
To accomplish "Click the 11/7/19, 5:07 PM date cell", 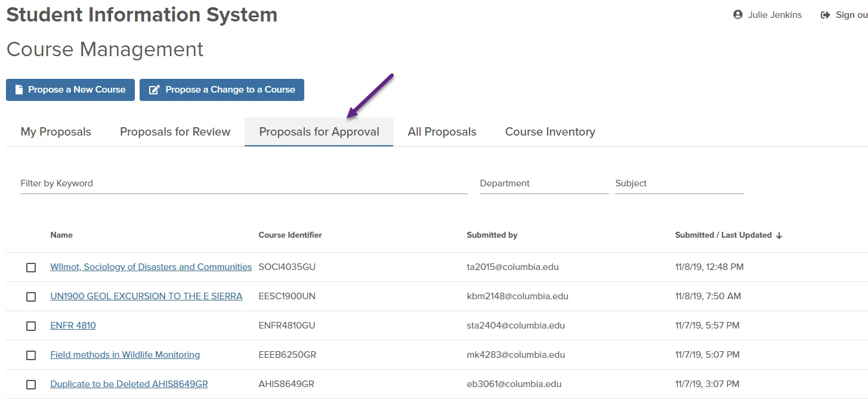I will [708, 355].
